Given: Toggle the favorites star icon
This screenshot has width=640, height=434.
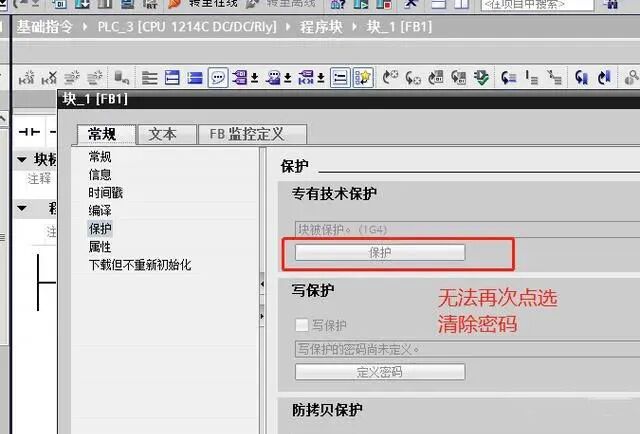Looking at the screenshot, I should pyautogui.click(x=363, y=77).
